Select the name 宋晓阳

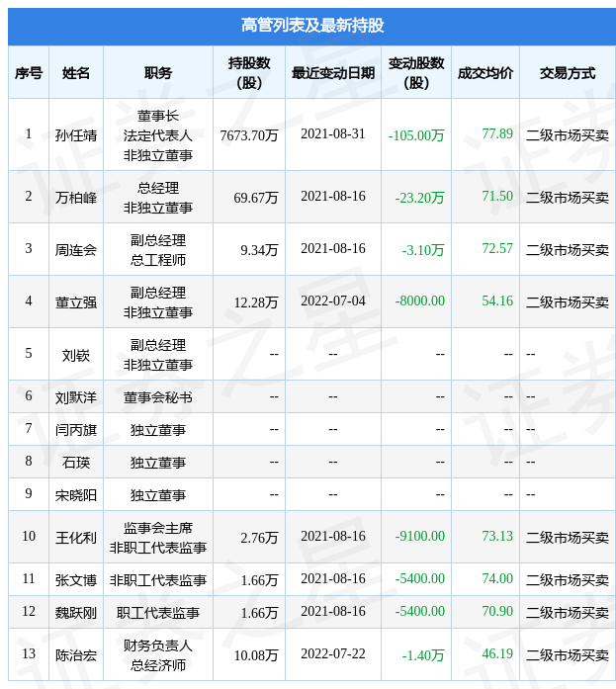point(76,495)
